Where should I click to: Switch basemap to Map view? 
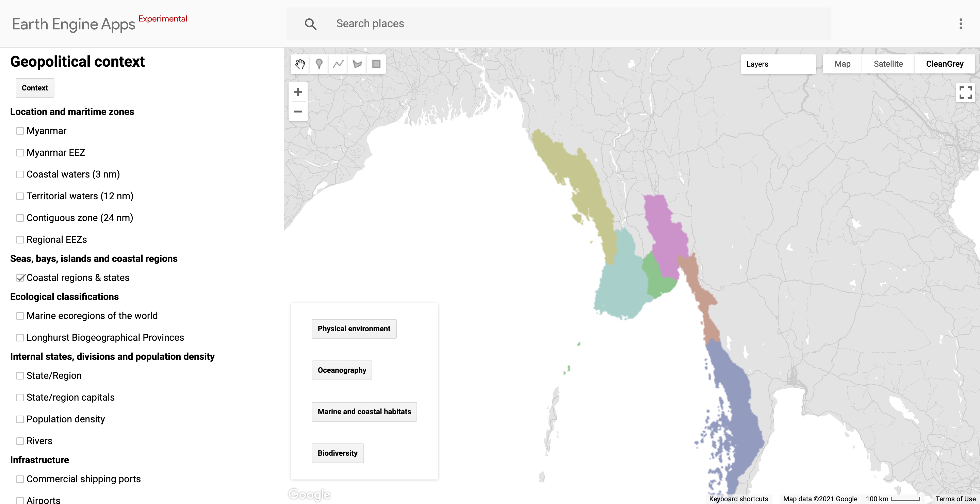click(842, 64)
